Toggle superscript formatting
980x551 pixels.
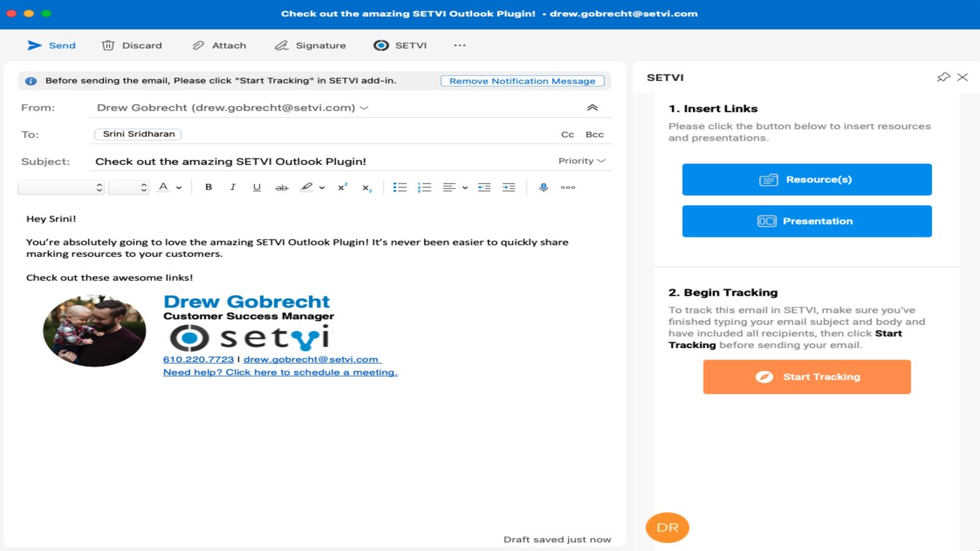click(343, 187)
